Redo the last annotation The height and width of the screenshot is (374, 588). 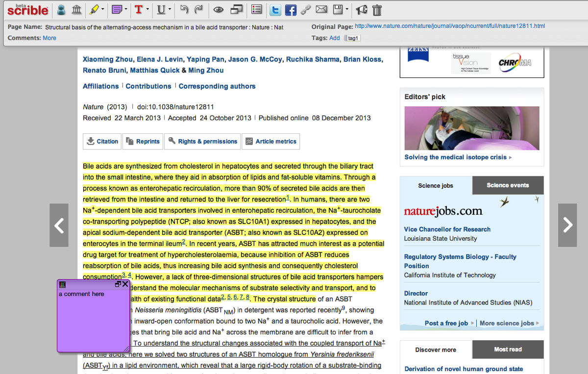(198, 9)
